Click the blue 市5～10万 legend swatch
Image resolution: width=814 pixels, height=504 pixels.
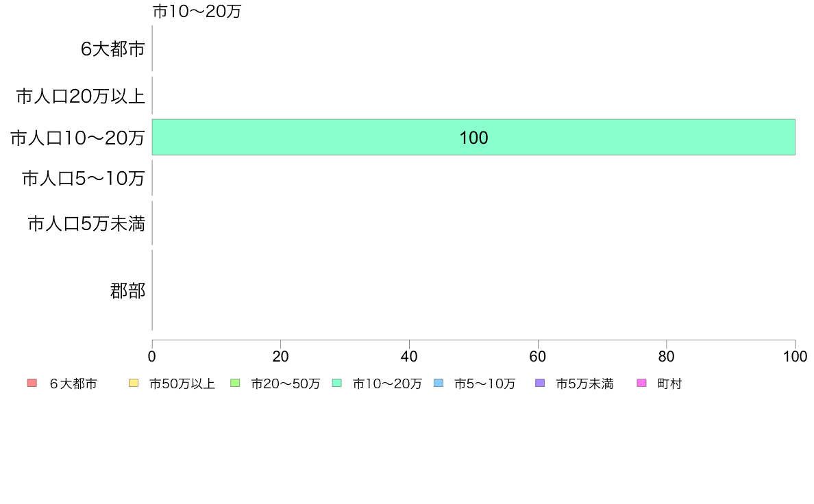pyautogui.click(x=439, y=383)
